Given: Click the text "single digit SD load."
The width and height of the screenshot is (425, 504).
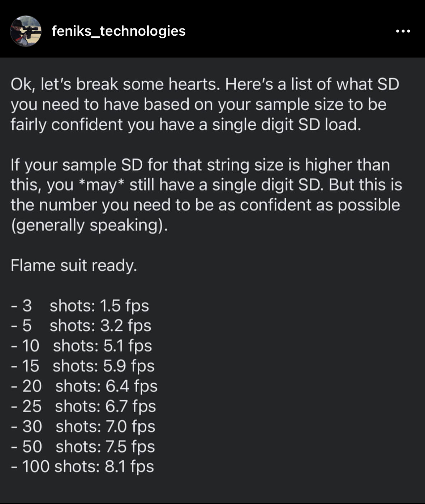Looking at the screenshot, I should [x=286, y=125].
